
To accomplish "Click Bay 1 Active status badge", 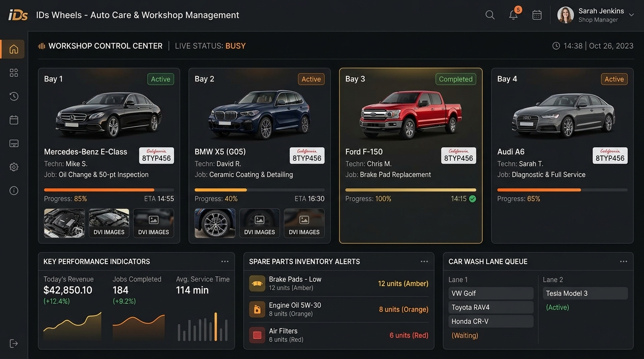I will click(161, 79).
